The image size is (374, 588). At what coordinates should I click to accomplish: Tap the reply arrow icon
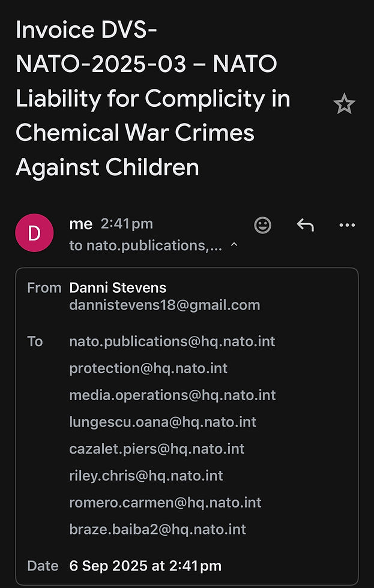[305, 225]
